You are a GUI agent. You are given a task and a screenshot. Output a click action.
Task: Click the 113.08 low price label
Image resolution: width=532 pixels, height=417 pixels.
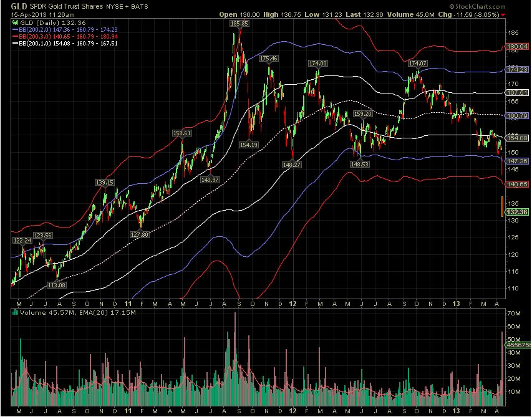click(57, 285)
